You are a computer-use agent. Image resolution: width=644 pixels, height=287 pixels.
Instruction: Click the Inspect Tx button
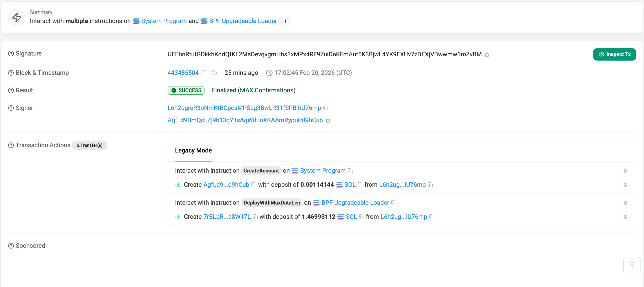614,54
